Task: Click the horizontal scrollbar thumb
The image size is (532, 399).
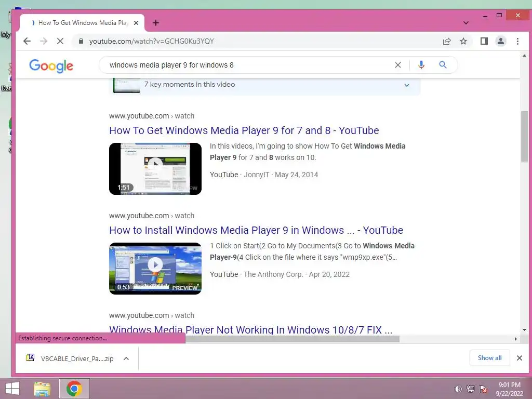Action: click(x=292, y=339)
